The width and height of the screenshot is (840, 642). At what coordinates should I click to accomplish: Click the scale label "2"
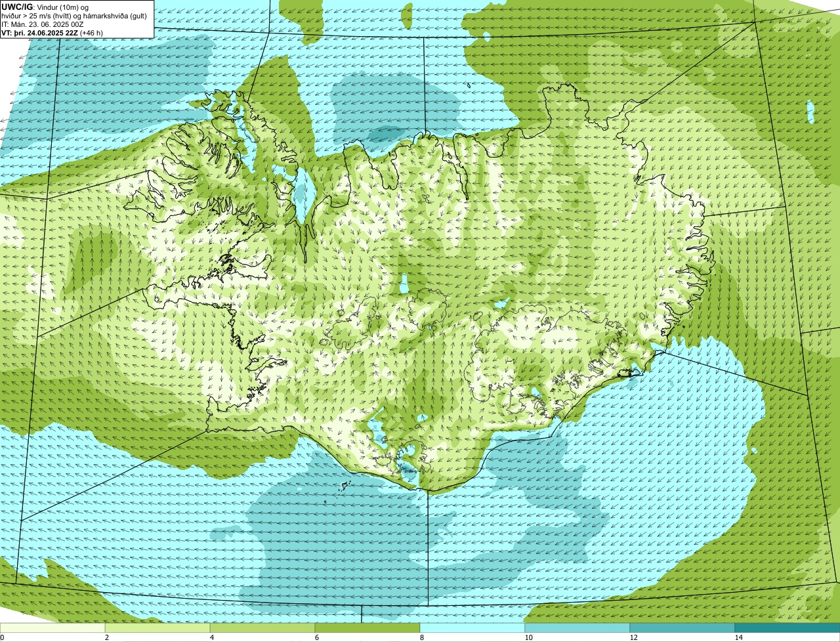tap(107, 637)
